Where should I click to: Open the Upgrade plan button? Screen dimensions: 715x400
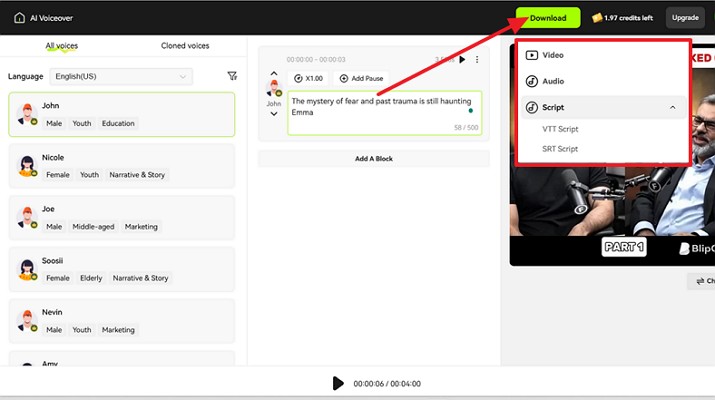[x=685, y=18]
